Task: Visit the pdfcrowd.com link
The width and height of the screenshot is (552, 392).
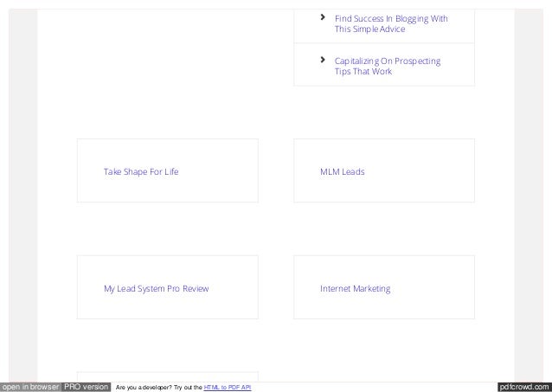Action: pos(524,387)
